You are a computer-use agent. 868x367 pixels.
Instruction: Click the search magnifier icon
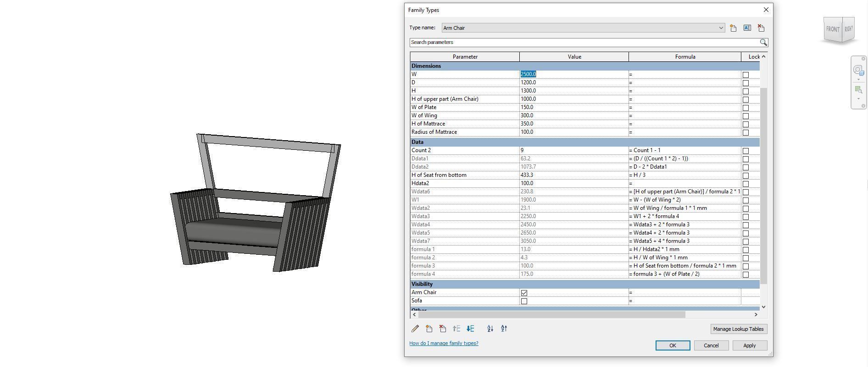(x=763, y=42)
